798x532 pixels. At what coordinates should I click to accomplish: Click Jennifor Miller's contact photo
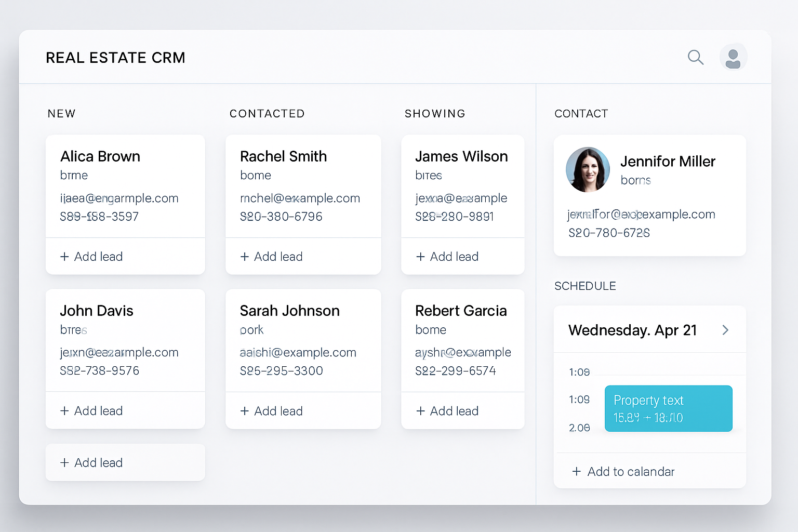(x=588, y=169)
